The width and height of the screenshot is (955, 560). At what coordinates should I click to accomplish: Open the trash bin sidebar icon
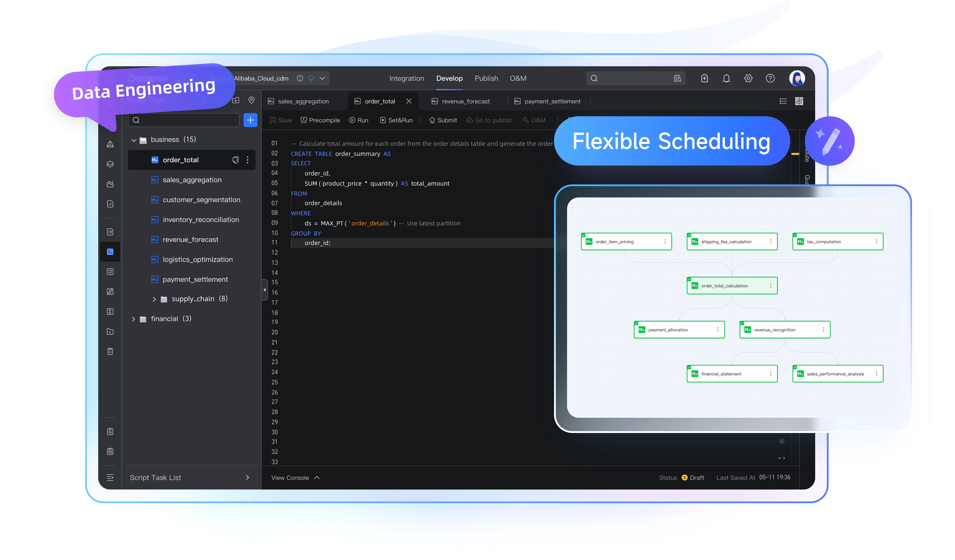[x=110, y=351]
